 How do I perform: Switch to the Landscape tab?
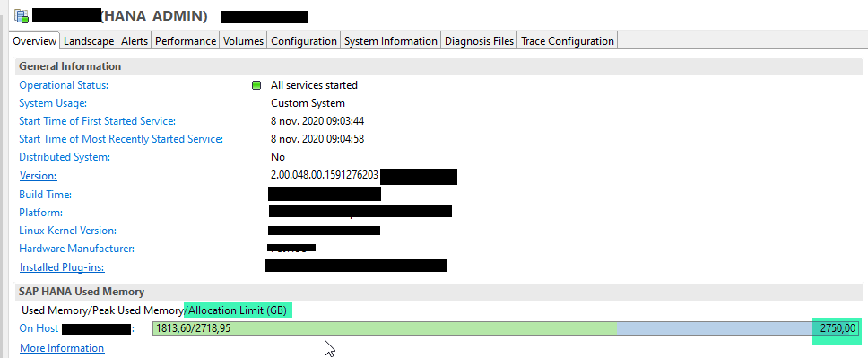(89, 41)
